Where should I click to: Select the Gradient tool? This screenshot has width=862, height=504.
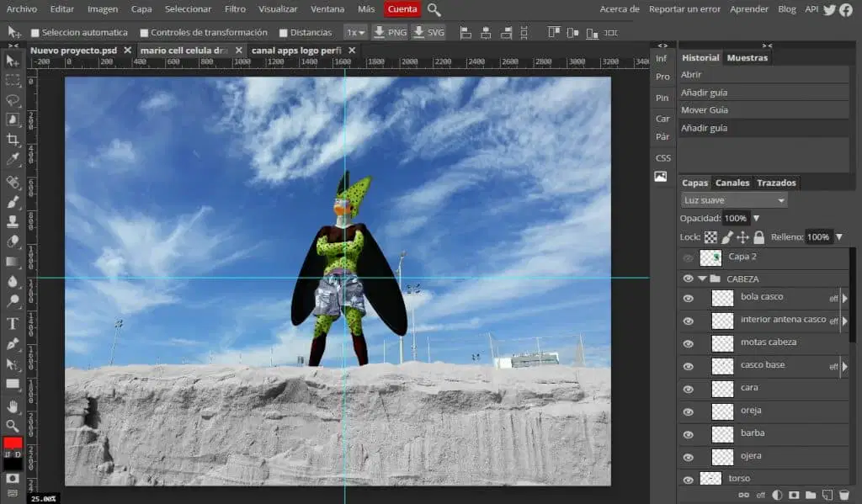[x=12, y=262]
